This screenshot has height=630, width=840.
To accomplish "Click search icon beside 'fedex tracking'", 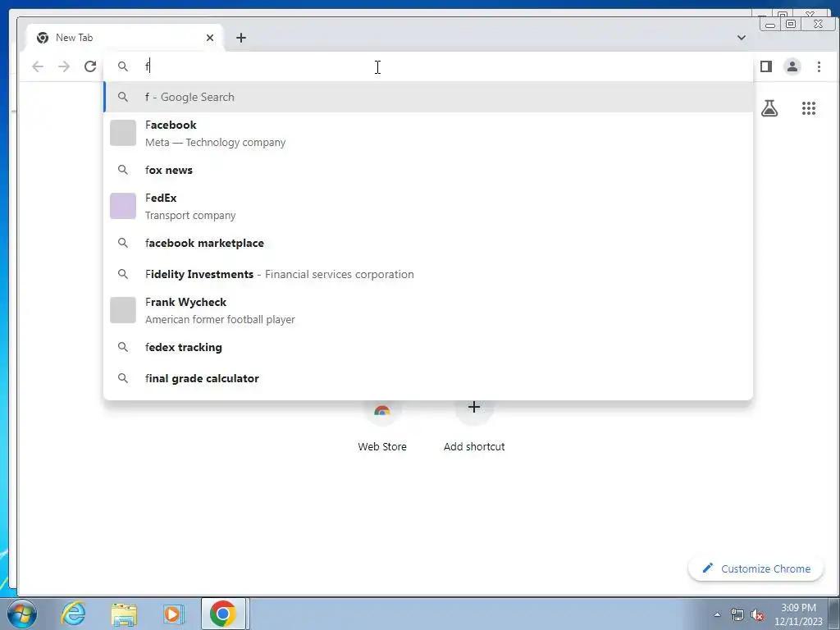I will point(123,347).
